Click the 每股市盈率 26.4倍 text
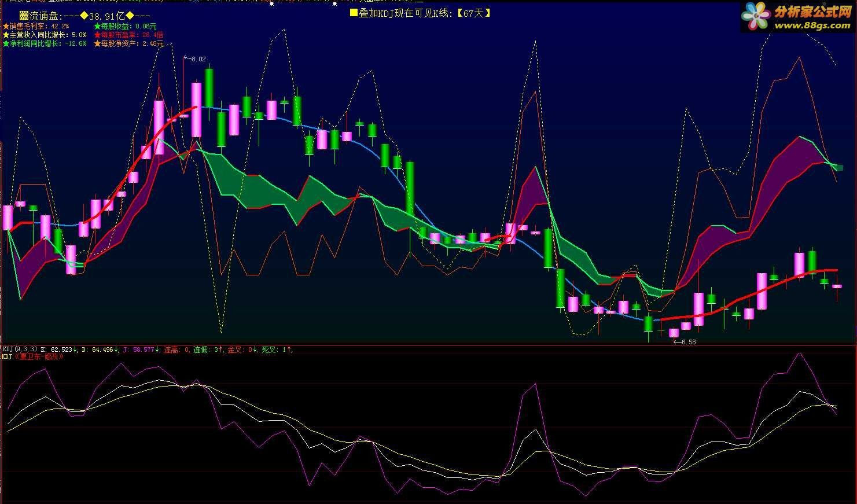 [x=129, y=35]
